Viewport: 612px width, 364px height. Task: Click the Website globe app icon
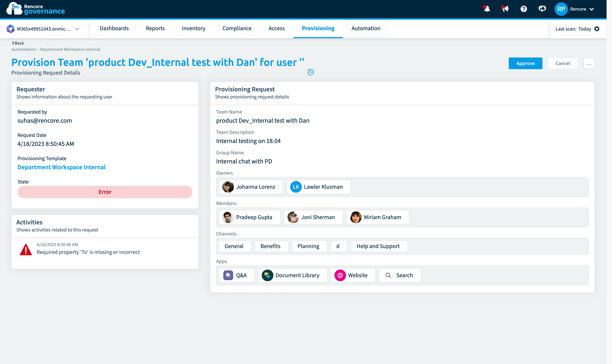pyautogui.click(x=340, y=275)
